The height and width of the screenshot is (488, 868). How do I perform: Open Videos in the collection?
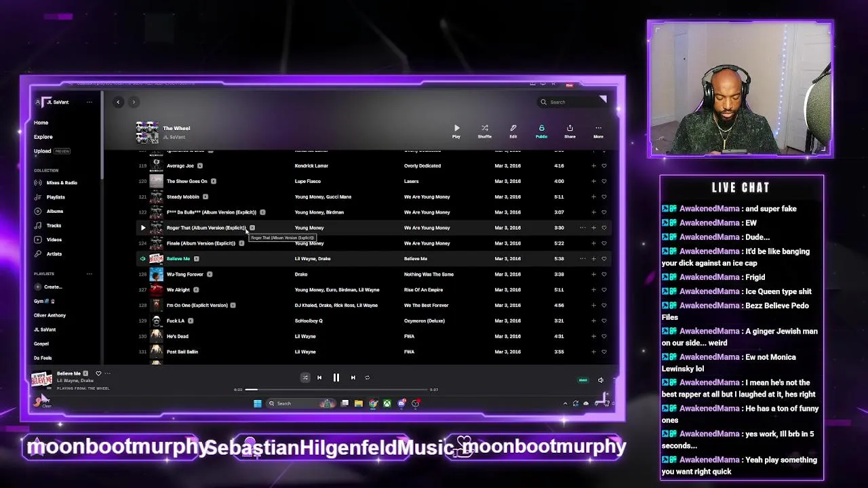click(x=48, y=239)
